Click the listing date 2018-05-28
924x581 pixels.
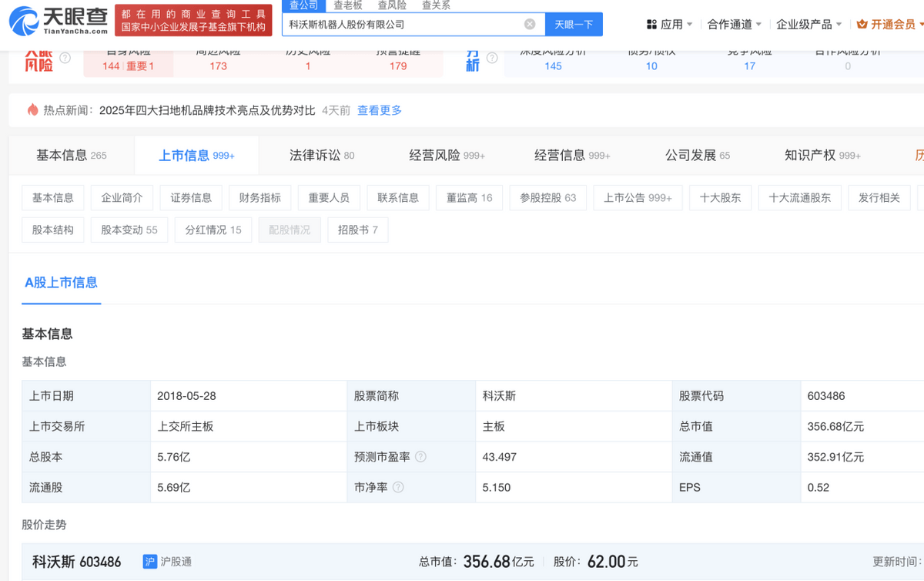point(186,396)
